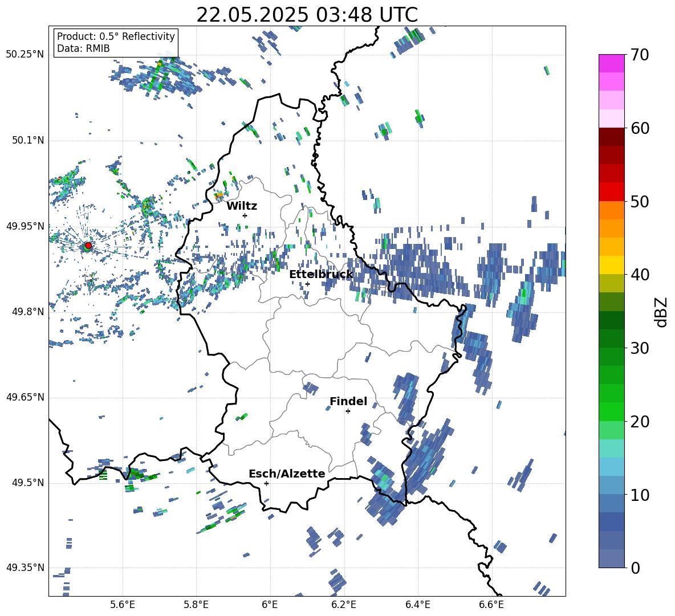
Task: Click the red radar site marker
Action: (88, 246)
